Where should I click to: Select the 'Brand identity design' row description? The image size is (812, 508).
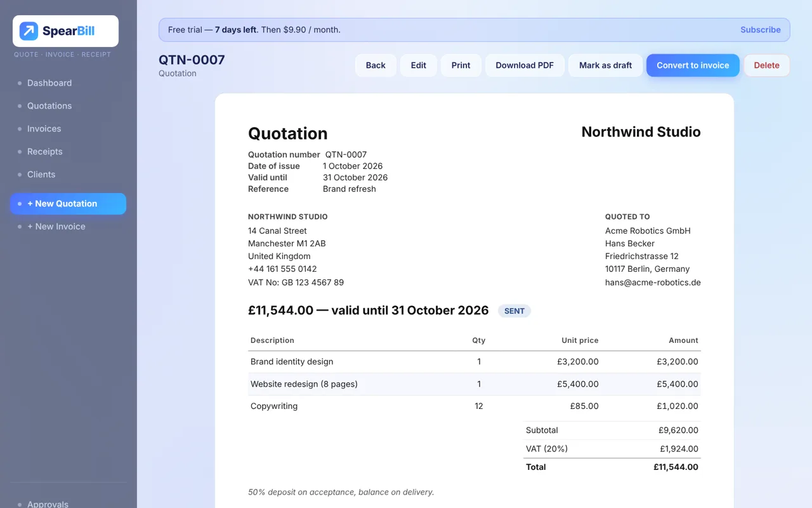coord(292,362)
